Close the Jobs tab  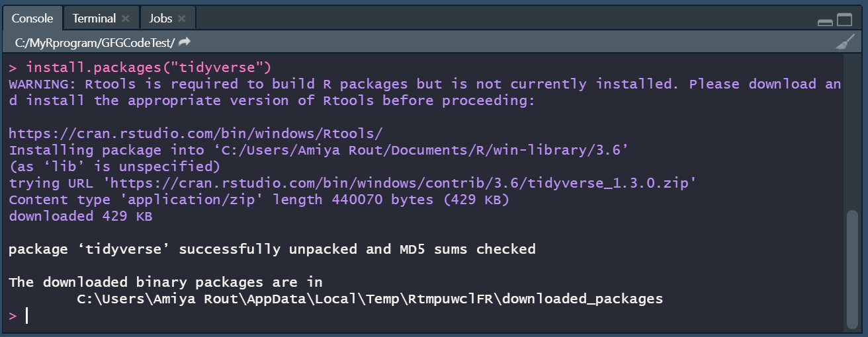click(182, 19)
